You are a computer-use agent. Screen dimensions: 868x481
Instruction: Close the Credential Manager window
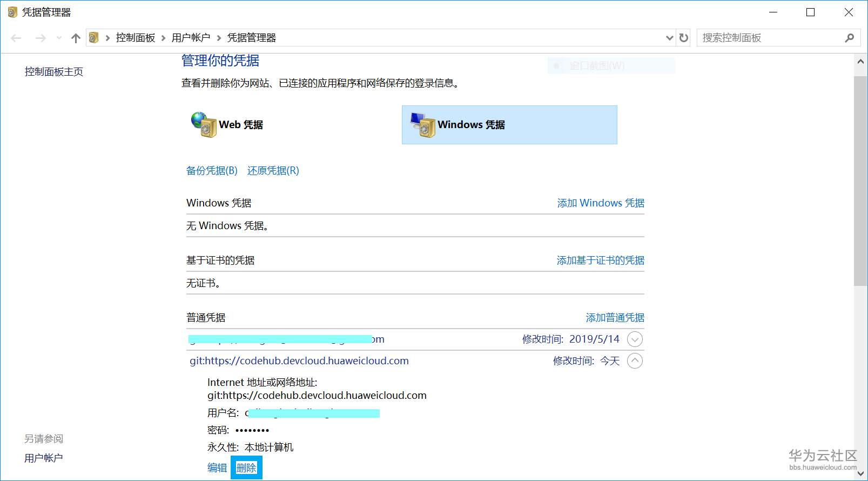point(849,12)
